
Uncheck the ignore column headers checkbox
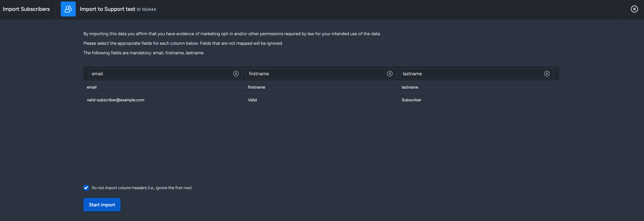[x=86, y=188]
